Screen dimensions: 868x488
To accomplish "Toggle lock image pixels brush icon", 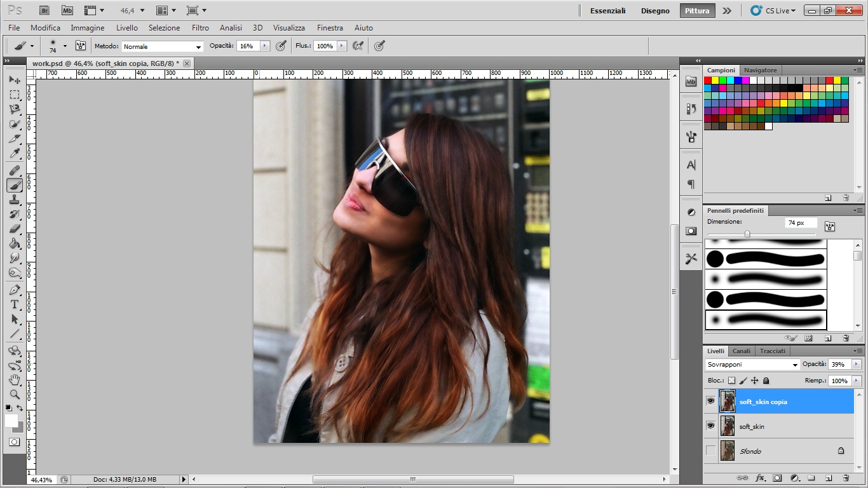I will tap(743, 381).
